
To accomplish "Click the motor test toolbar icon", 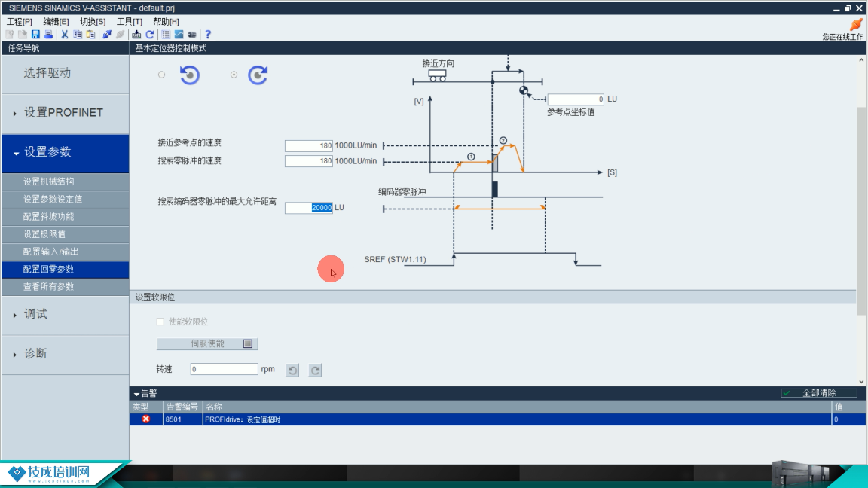I will (x=192, y=35).
